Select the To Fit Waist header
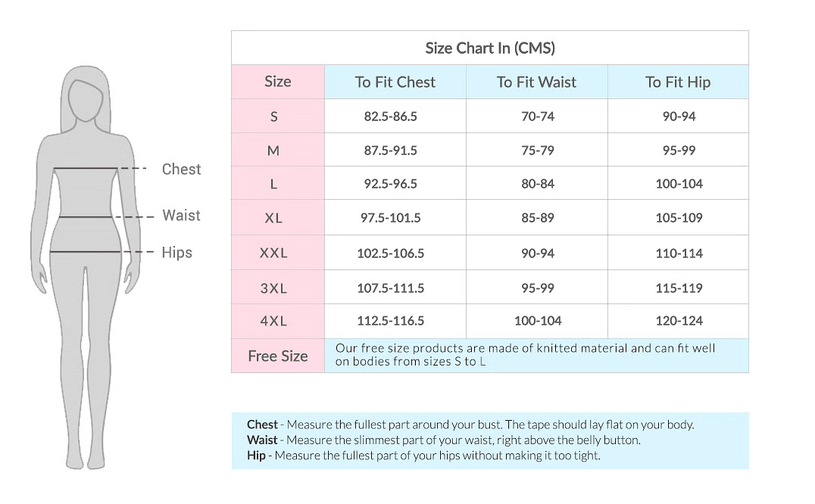Viewport: 815px width, 504px height. [536, 82]
